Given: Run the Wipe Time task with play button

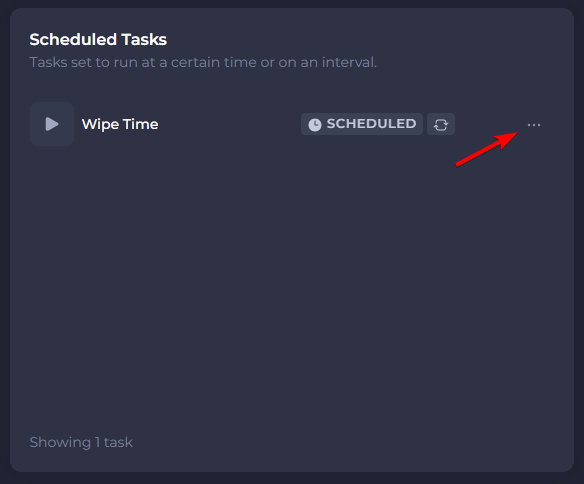Looking at the screenshot, I should point(52,124).
